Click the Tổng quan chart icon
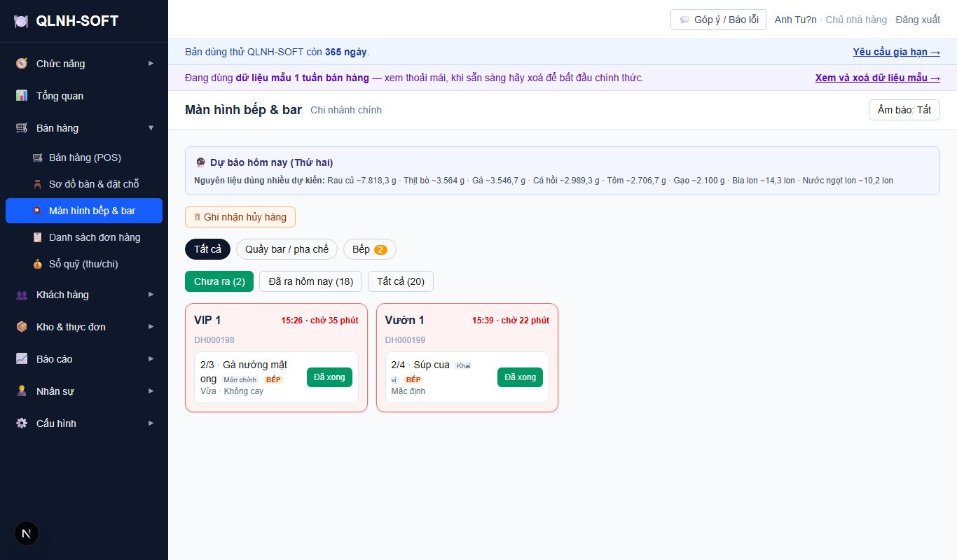This screenshot has height=560, width=957. (22, 96)
